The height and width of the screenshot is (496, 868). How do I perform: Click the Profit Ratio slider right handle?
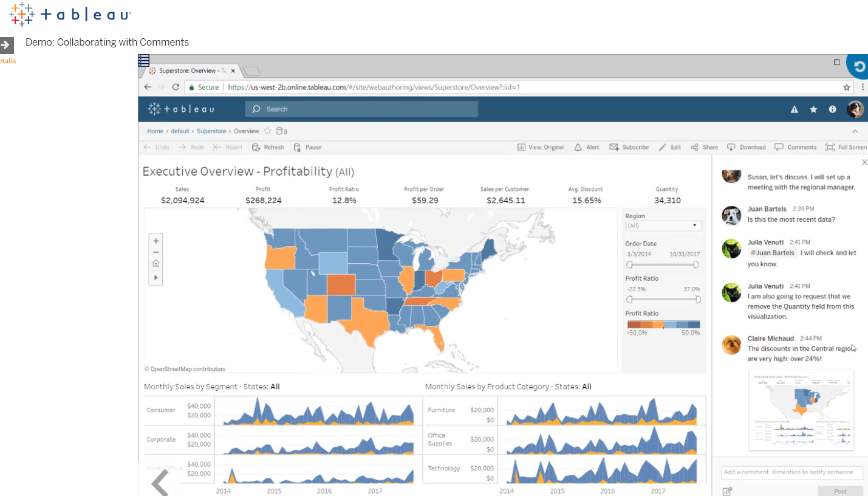[698, 299]
